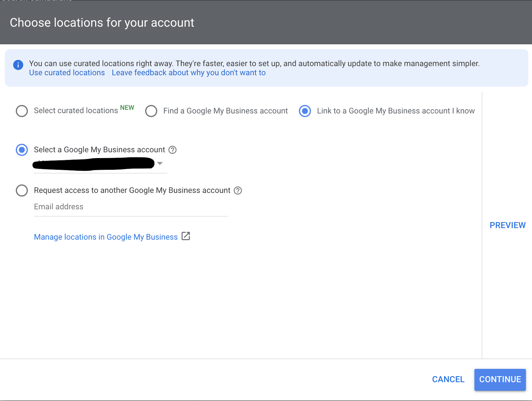Open the business account dropdown arrow
Viewport: 532px width, 401px height.
160,163
